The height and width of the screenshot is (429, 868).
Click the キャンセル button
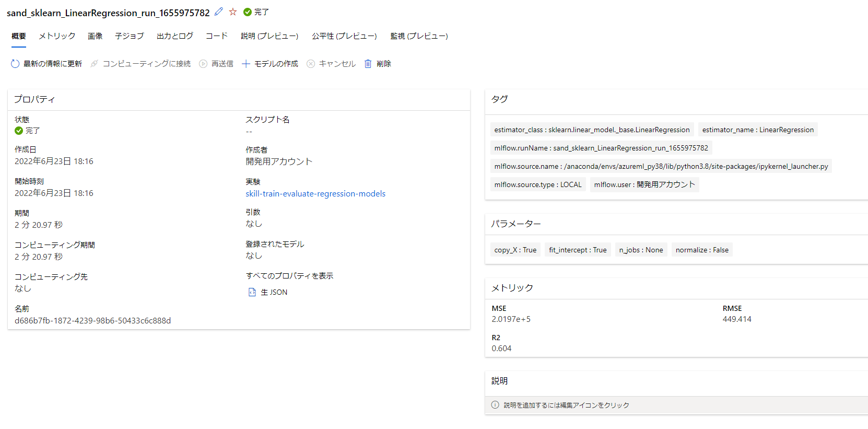pos(331,64)
